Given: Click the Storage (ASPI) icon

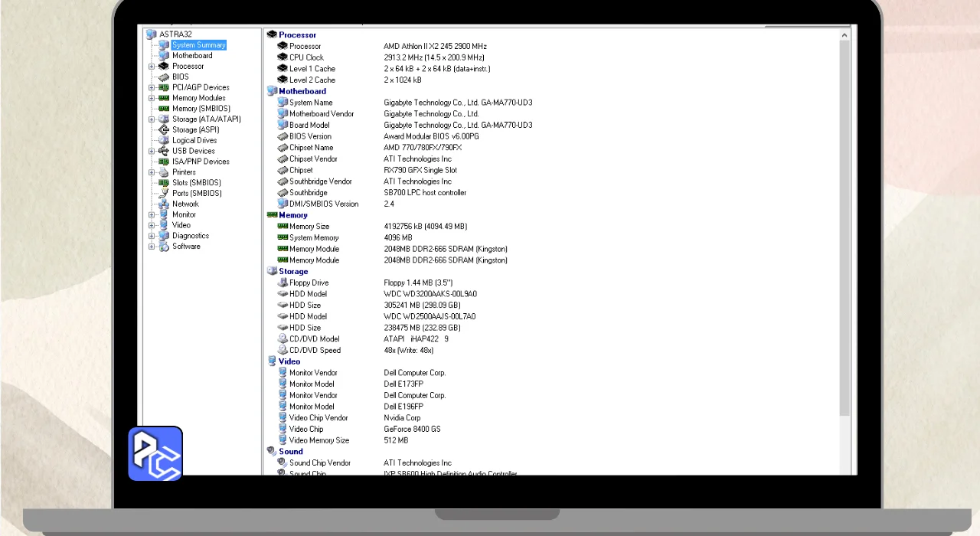Looking at the screenshot, I should pos(163,130).
